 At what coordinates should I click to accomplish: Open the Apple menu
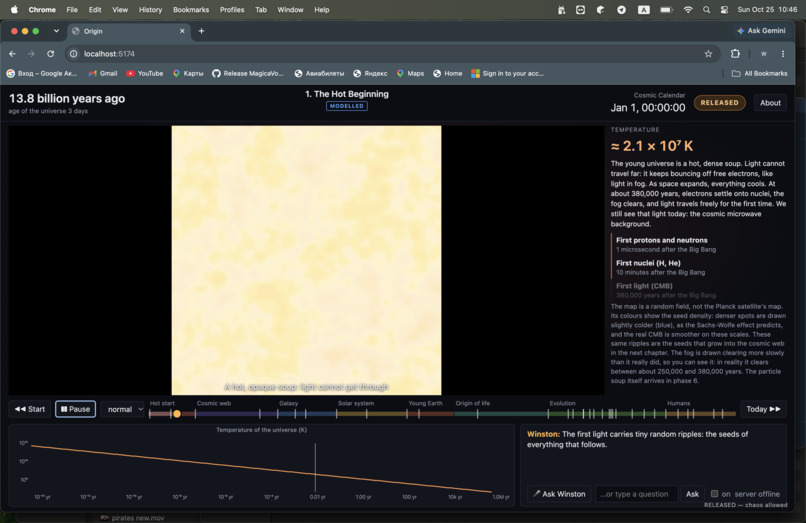14,9
